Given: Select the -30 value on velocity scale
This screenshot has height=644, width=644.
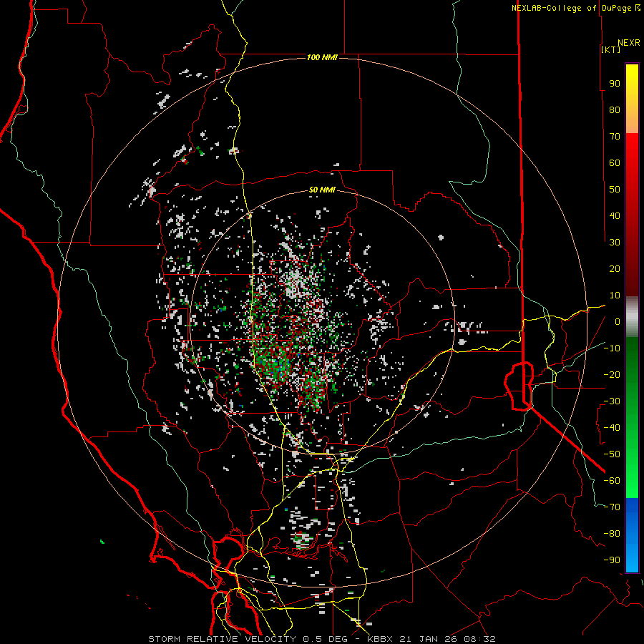Looking at the screenshot, I should click(x=612, y=401).
